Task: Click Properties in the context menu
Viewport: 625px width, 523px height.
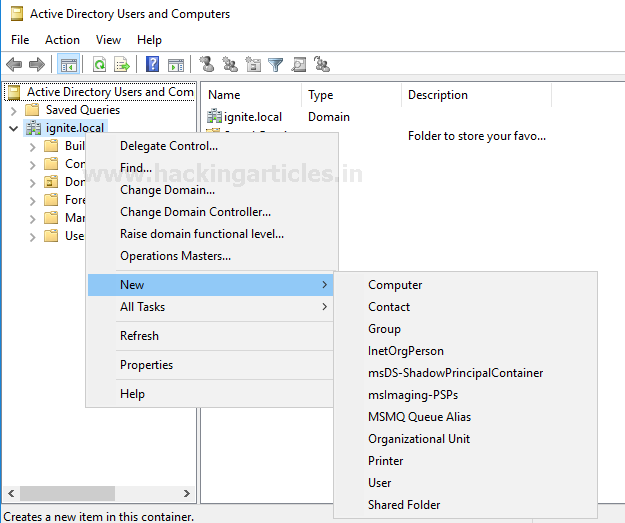Action: (x=146, y=365)
